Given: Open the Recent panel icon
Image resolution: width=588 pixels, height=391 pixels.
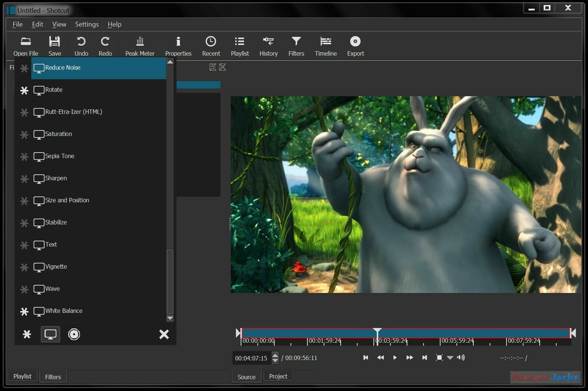Looking at the screenshot, I should (x=211, y=44).
